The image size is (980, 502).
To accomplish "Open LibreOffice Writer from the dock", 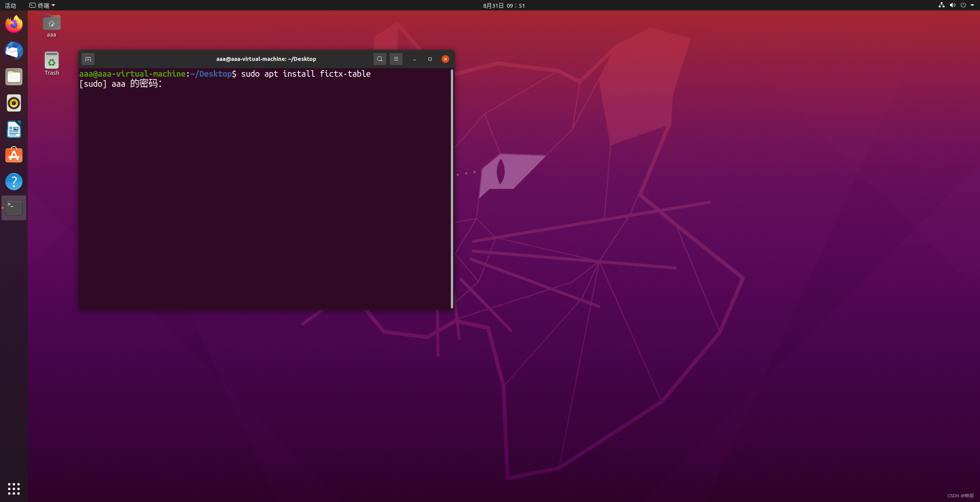I will tap(14, 129).
